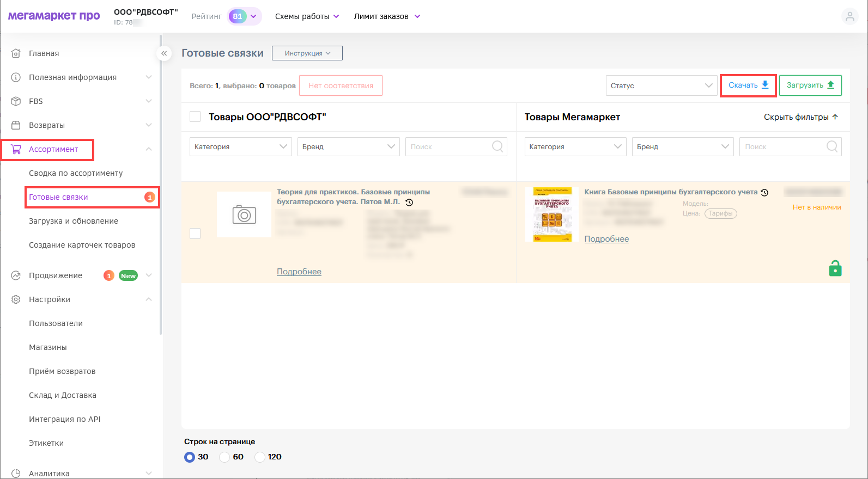
Task: Open Создание карточек товаров
Action: pyautogui.click(x=82, y=245)
